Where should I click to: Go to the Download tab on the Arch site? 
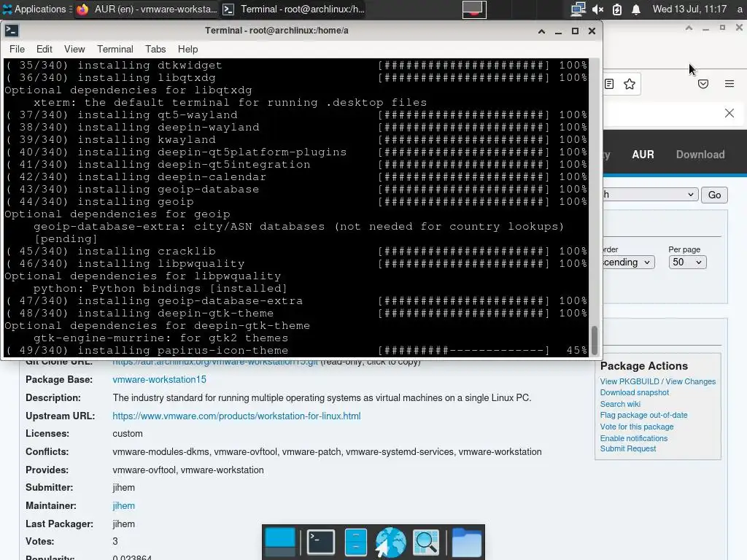700,155
